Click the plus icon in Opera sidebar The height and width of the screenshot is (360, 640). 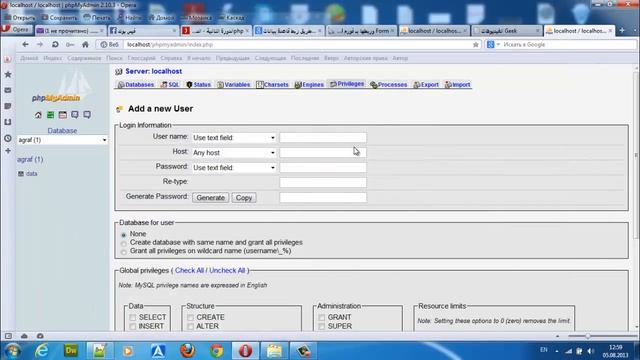8,151
